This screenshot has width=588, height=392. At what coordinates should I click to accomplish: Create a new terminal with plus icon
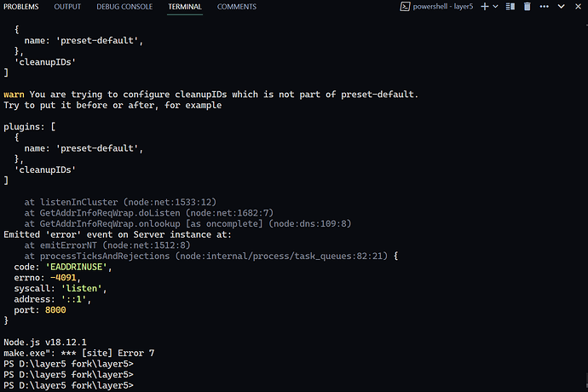point(485,6)
